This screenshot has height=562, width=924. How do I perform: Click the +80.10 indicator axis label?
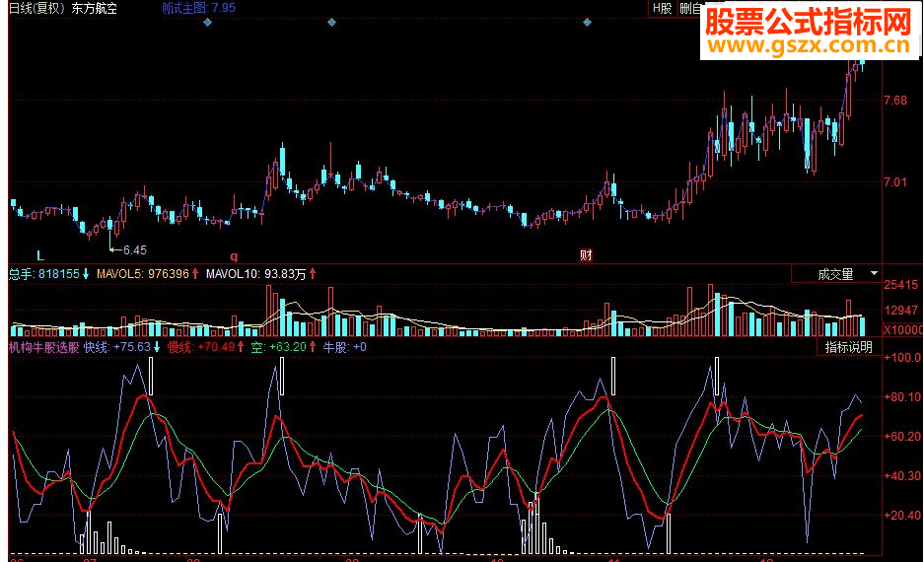coord(902,397)
